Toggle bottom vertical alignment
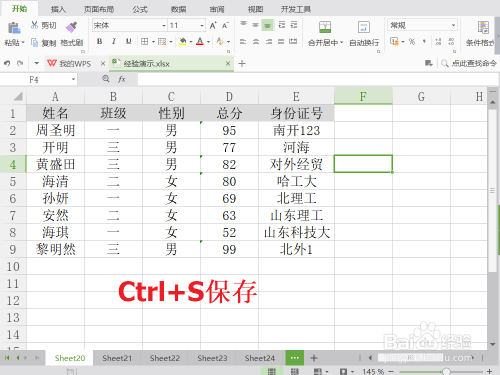Screen dimensions: 500x375 pos(268,25)
